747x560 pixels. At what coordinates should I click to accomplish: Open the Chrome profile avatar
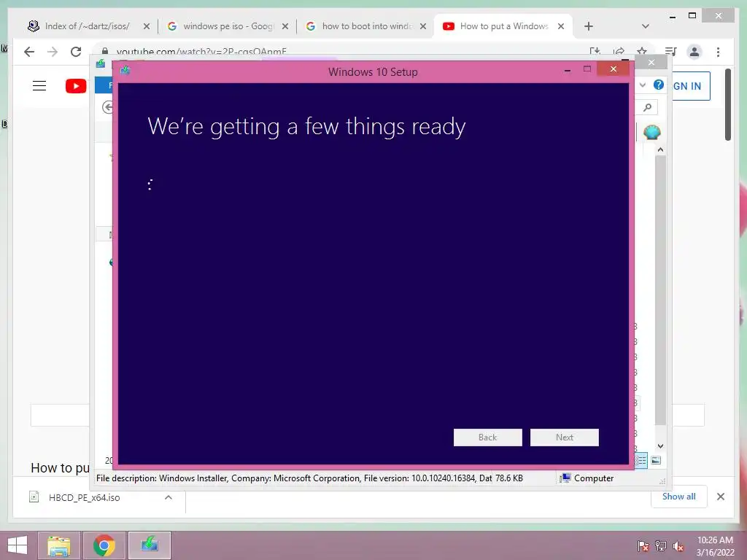coord(694,52)
